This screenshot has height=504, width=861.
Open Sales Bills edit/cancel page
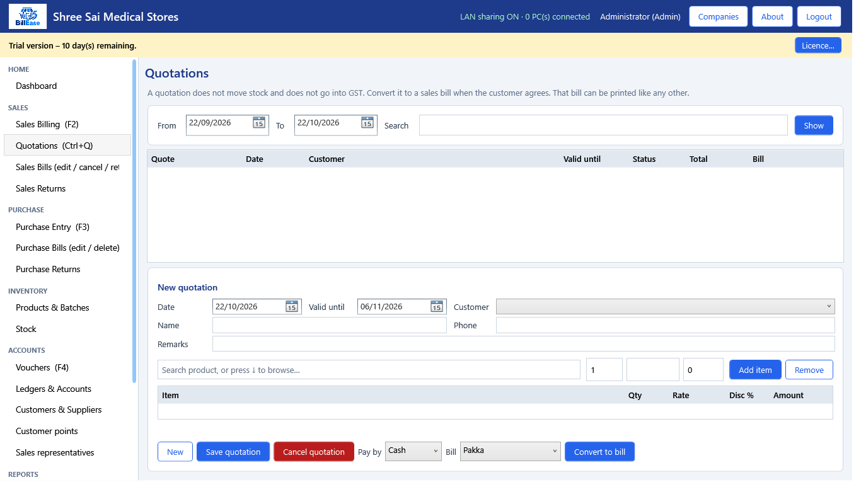tap(67, 167)
